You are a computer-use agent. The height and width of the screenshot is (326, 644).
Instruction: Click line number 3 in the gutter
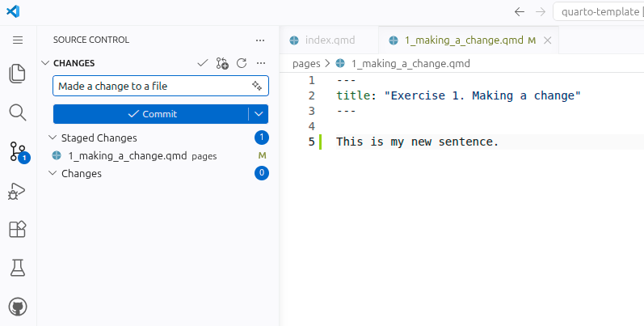click(x=312, y=111)
